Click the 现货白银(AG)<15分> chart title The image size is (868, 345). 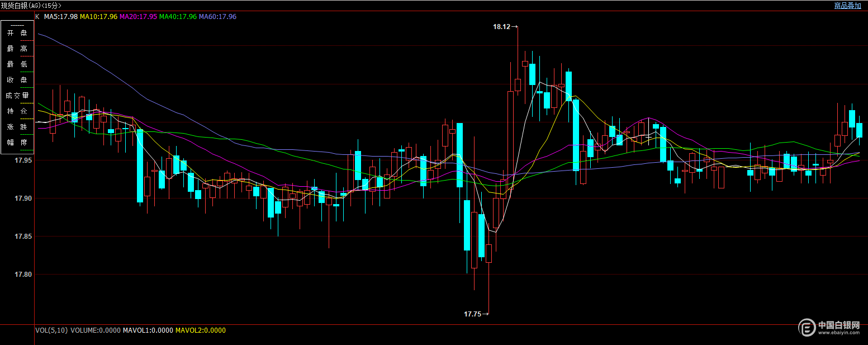pyautogui.click(x=31, y=6)
